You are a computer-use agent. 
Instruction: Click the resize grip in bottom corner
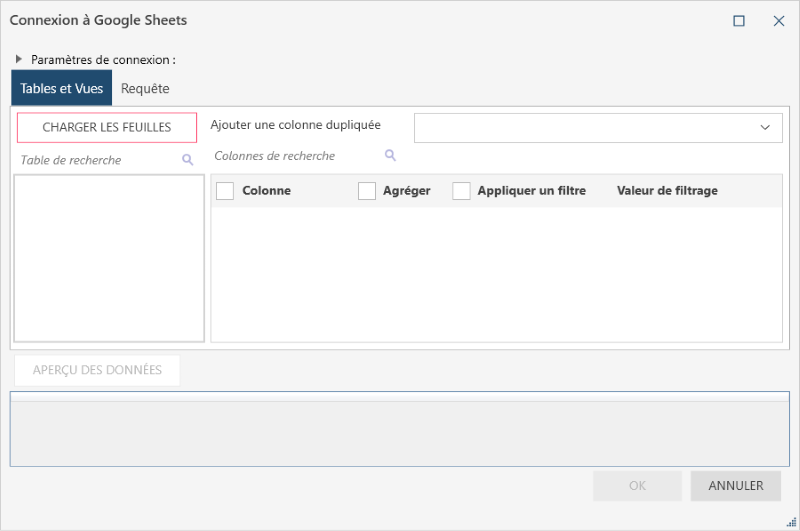pos(791,522)
